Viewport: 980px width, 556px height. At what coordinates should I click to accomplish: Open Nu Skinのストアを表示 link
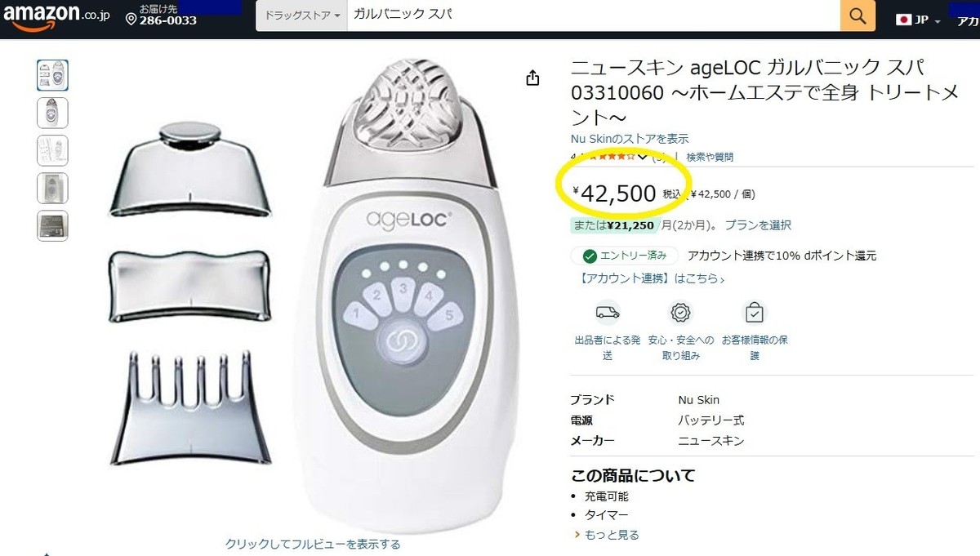click(630, 139)
